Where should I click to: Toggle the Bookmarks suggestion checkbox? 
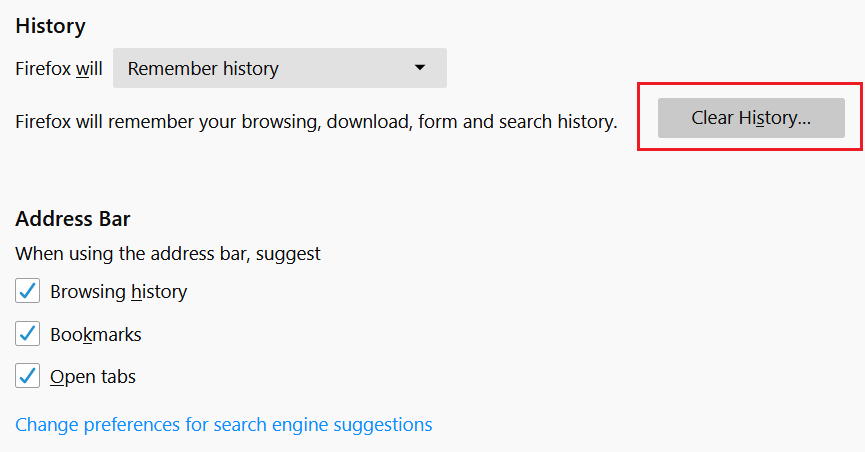27,334
